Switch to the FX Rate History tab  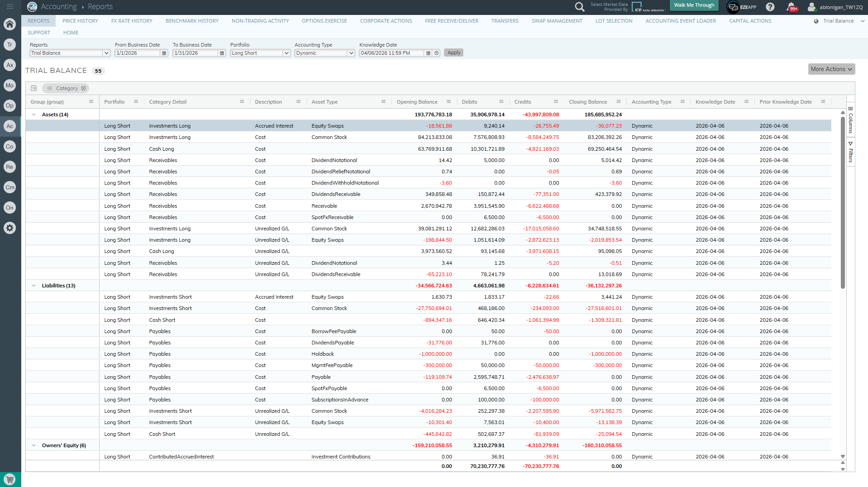(x=132, y=21)
